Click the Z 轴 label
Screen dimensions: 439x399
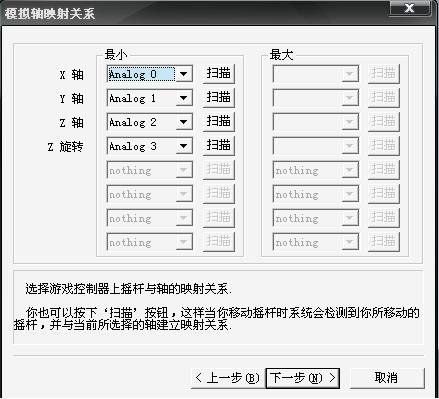[72, 123]
